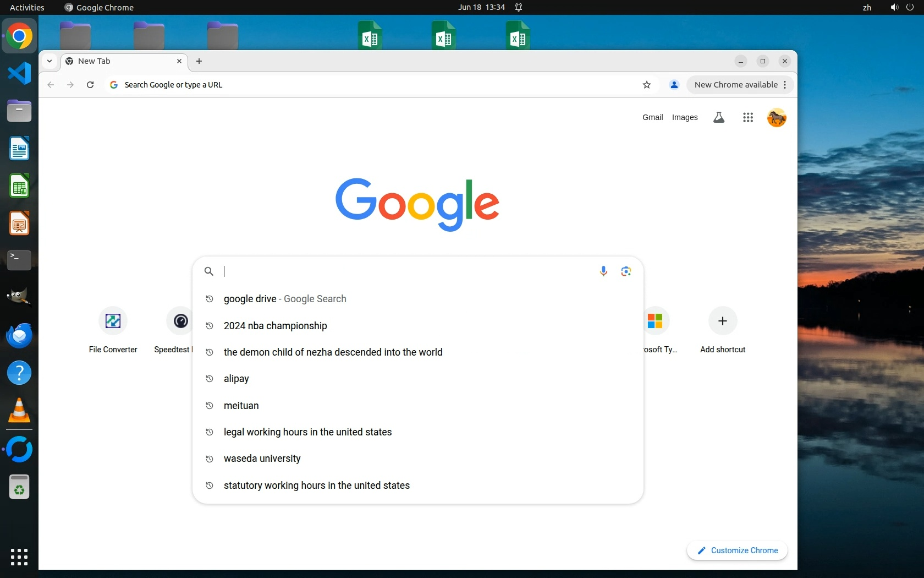Image resolution: width=924 pixels, height=578 pixels.
Task: Expand the tab search dropdown
Action: (50, 61)
